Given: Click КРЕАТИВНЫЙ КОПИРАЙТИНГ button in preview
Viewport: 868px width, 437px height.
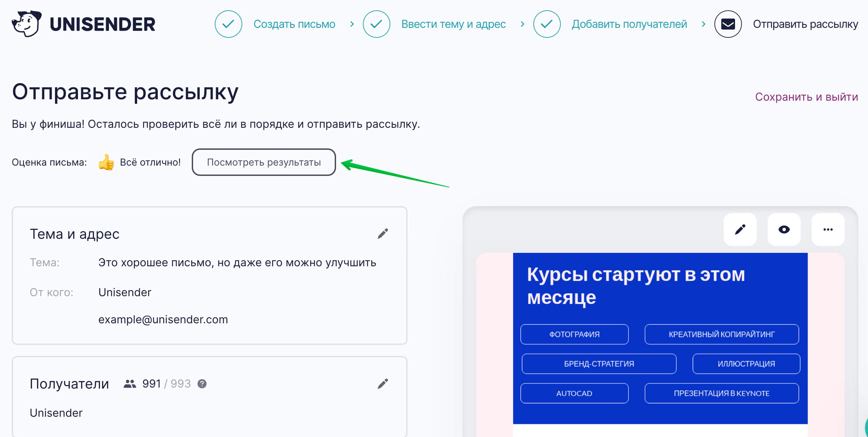Looking at the screenshot, I should point(722,334).
